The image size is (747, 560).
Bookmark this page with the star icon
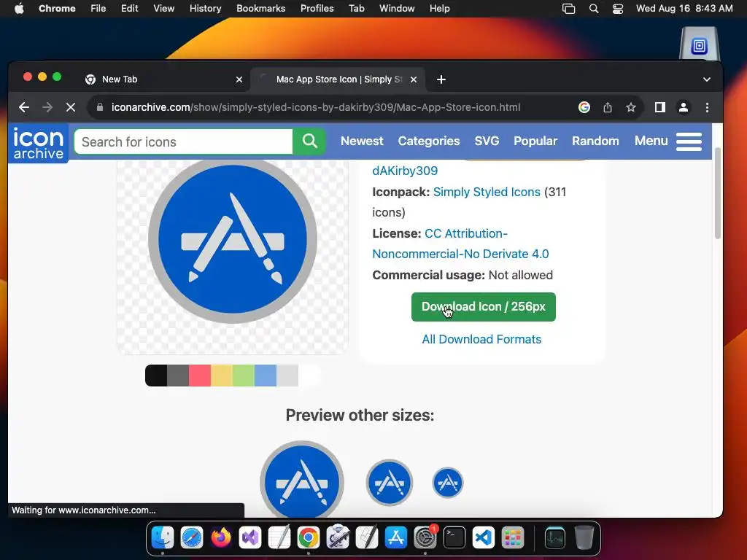point(631,108)
